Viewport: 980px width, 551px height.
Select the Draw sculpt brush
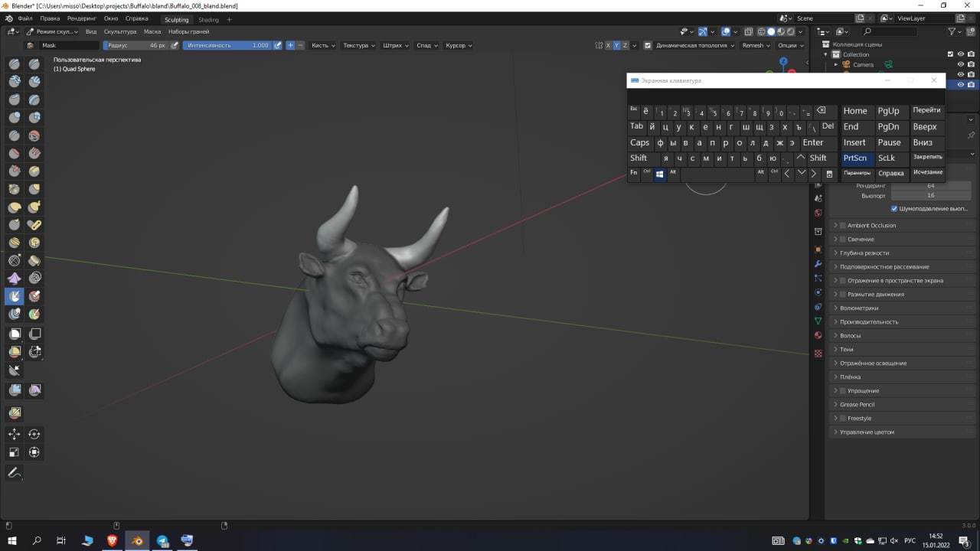tap(15, 64)
